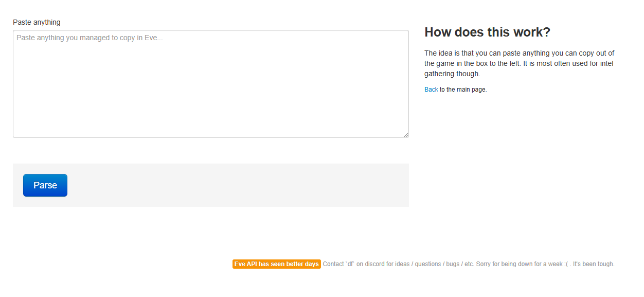This screenshot has height=297, width=644.
Task: Click the "to the main page." text
Action: click(x=463, y=90)
